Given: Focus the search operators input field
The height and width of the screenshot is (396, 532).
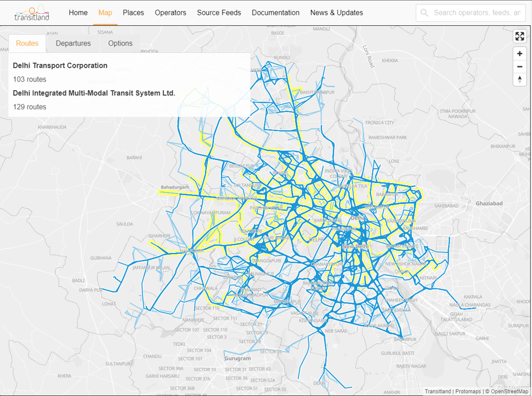Looking at the screenshot, I should 476,13.
